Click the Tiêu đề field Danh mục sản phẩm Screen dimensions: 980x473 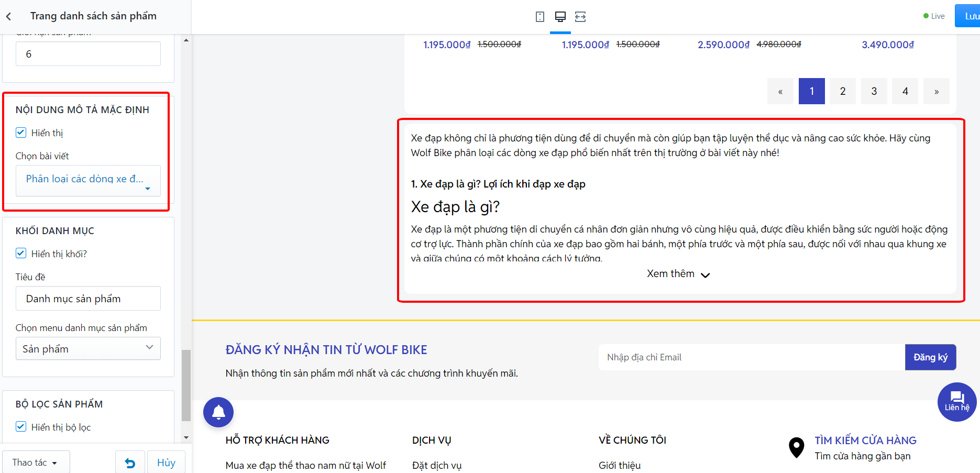pos(88,299)
